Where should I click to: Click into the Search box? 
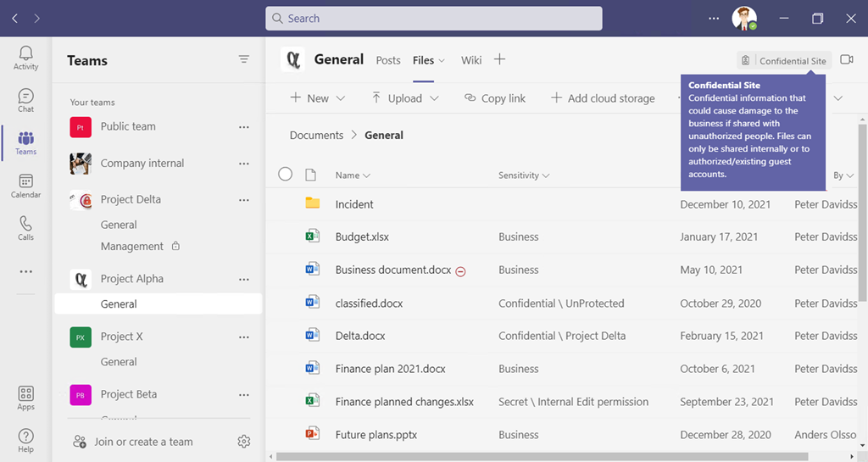[x=434, y=19]
